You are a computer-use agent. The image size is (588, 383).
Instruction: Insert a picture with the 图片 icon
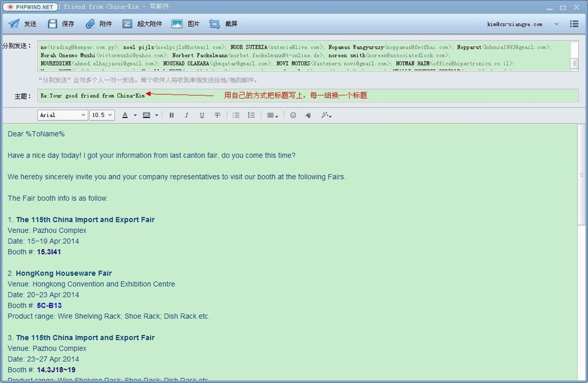coord(177,24)
